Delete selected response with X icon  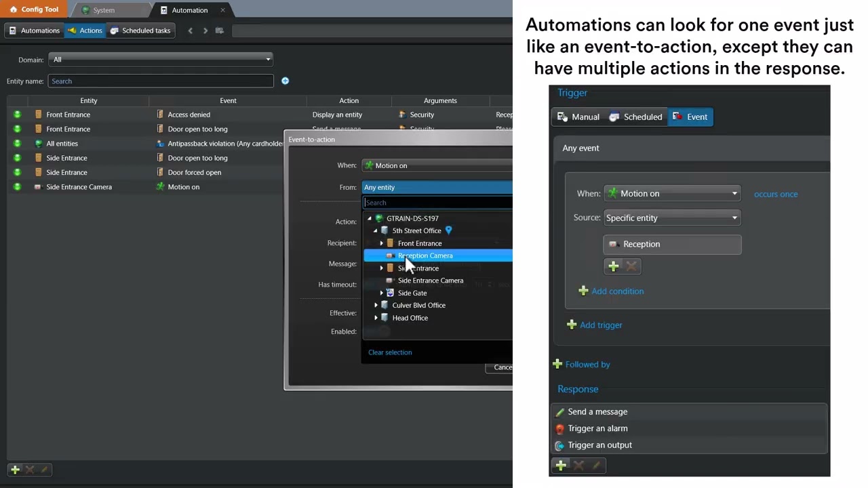(578, 465)
